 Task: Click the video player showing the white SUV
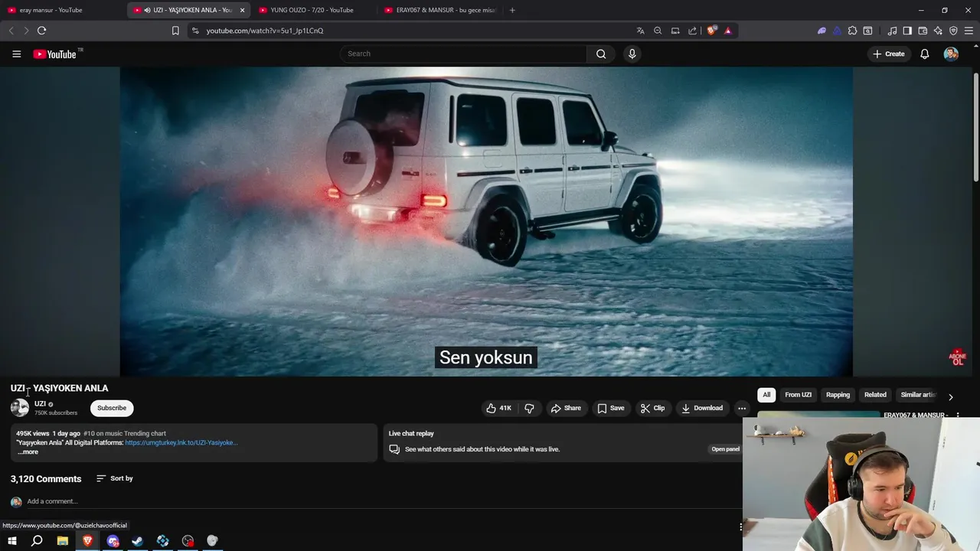pyautogui.click(x=486, y=221)
